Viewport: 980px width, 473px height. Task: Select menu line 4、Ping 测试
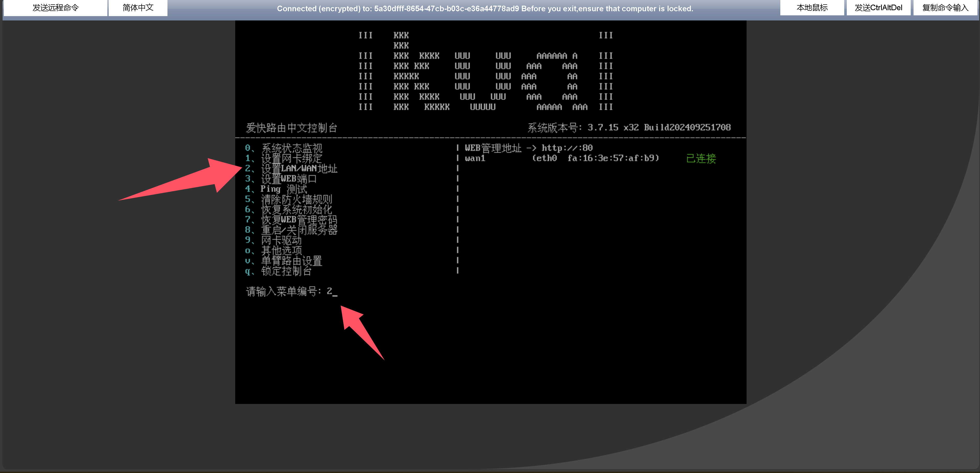(x=276, y=189)
